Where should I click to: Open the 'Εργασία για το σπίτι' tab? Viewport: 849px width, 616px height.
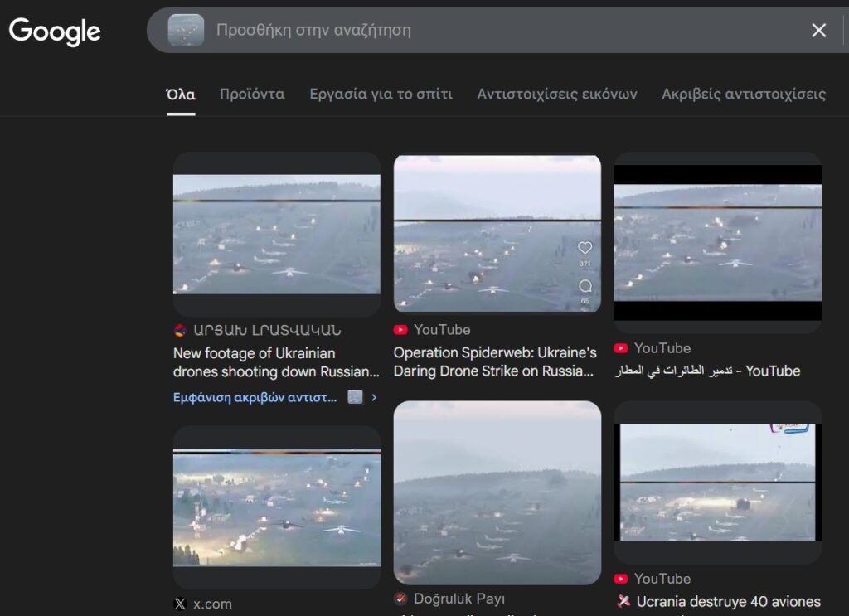click(381, 95)
